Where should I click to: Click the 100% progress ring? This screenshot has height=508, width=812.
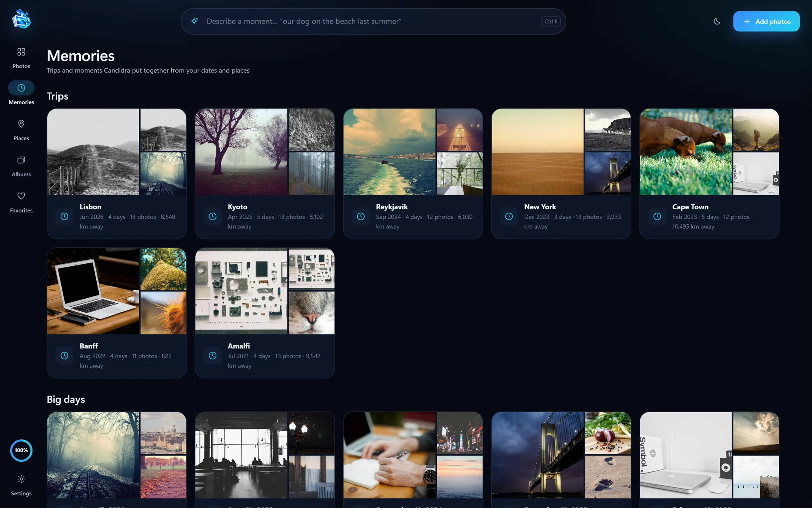(x=21, y=450)
